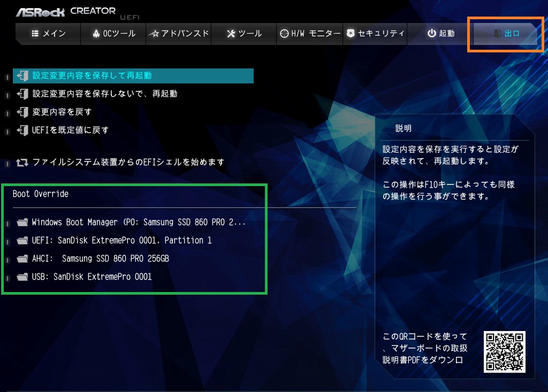The image size is (548, 392).
Task: Click the loop-arrow icon beside EFIシェル entry
Action: pyautogui.click(x=22, y=163)
